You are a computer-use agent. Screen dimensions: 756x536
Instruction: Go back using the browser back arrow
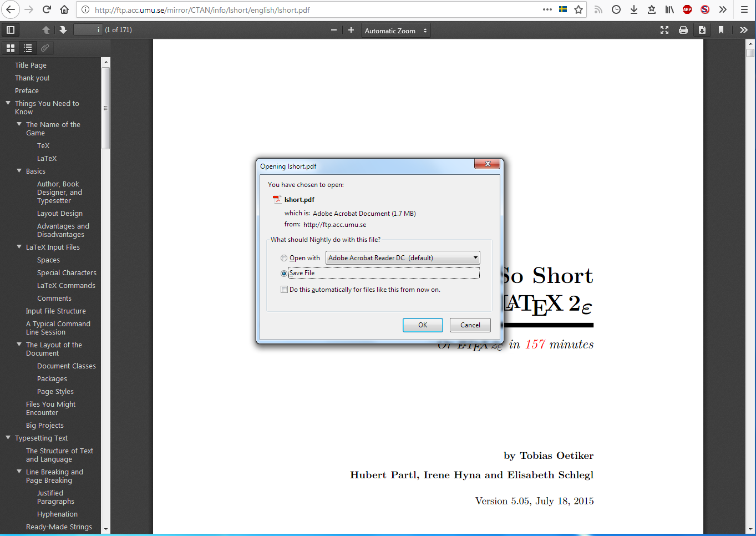[x=10, y=9]
